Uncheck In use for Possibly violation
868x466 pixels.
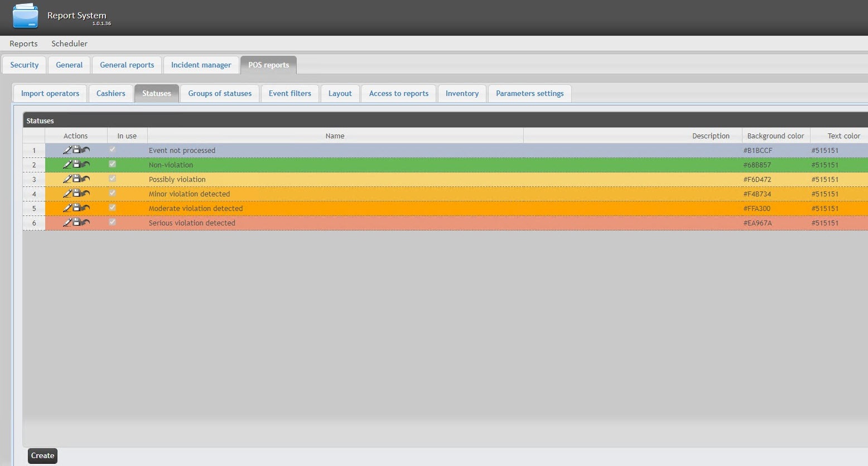(112, 179)
